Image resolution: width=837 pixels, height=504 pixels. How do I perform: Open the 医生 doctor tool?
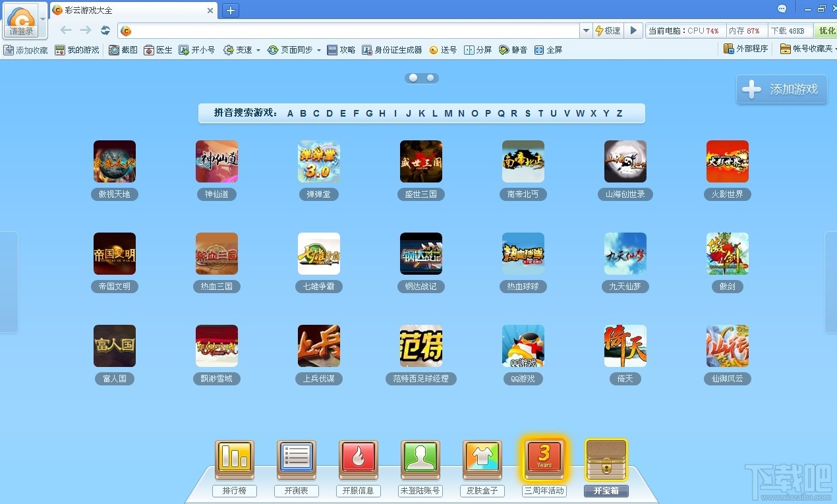tap(158, 50)
